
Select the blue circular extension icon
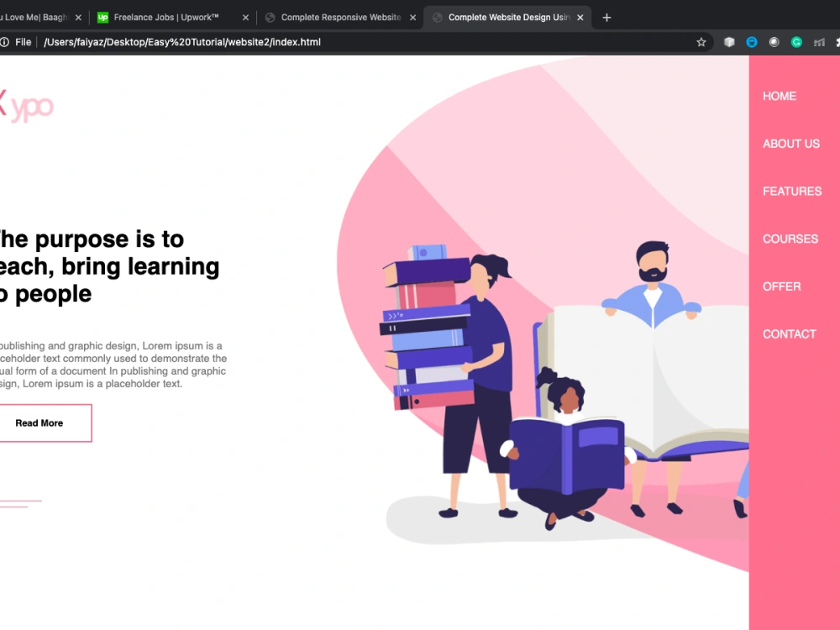pos(751,42)
